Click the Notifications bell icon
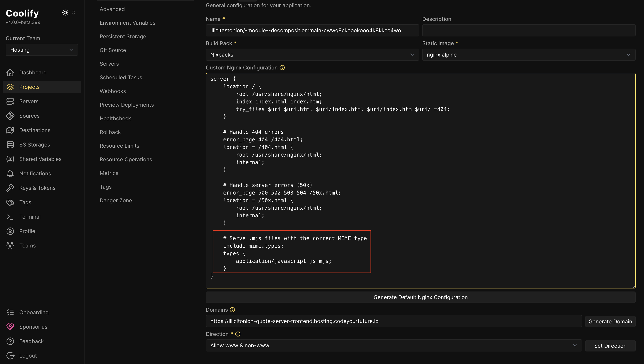Image resolution: width=644 pixels, height=364 pixels. [10, 173]
